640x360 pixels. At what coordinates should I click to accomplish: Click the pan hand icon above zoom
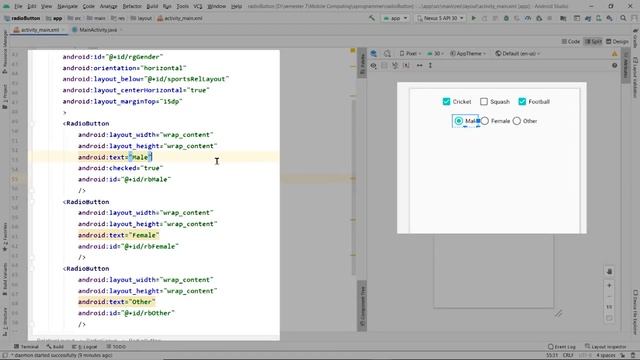coord(609,271)
